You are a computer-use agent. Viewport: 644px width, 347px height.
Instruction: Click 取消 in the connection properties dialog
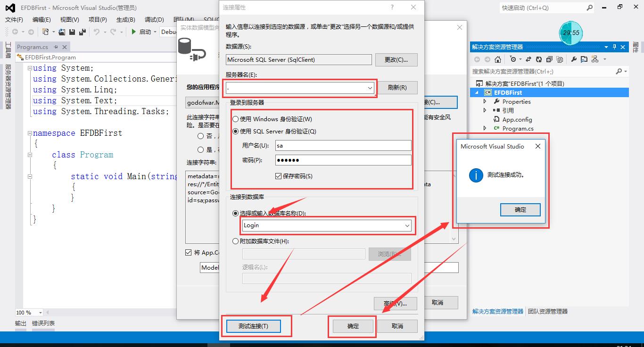point(397,326)
